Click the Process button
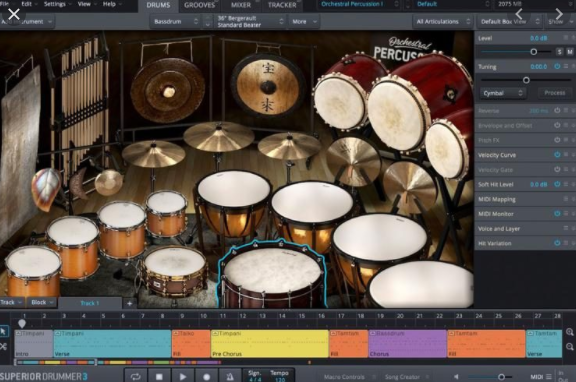 tap(555, 93)
